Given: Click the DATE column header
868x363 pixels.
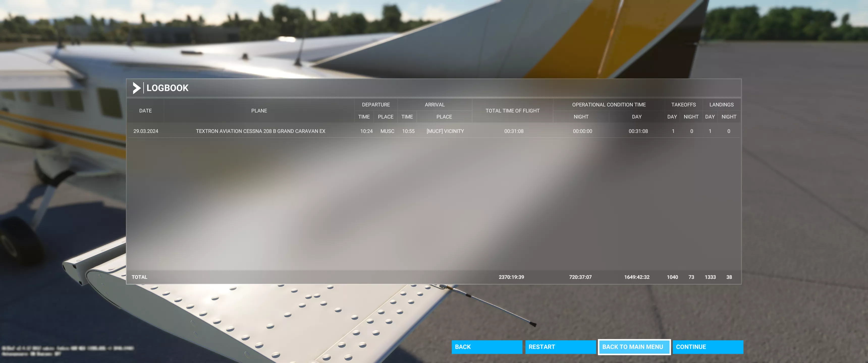Looking at the screenshot, I should 146,111.
